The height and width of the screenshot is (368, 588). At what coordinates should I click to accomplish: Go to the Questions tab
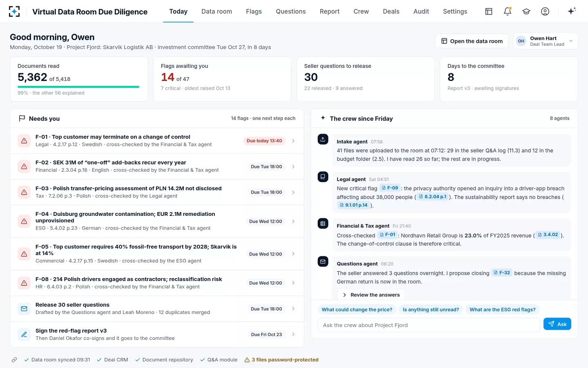pos(291,11)
